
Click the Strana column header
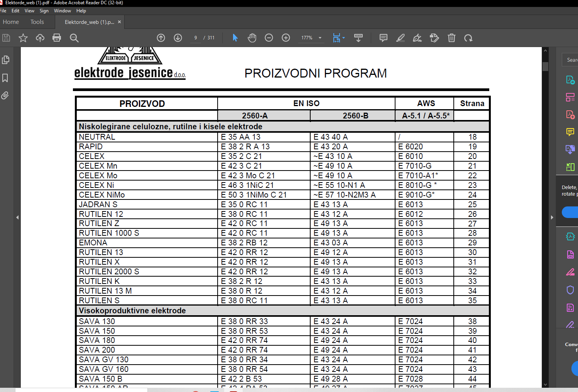pyautogui.click(x=472, y=103)
